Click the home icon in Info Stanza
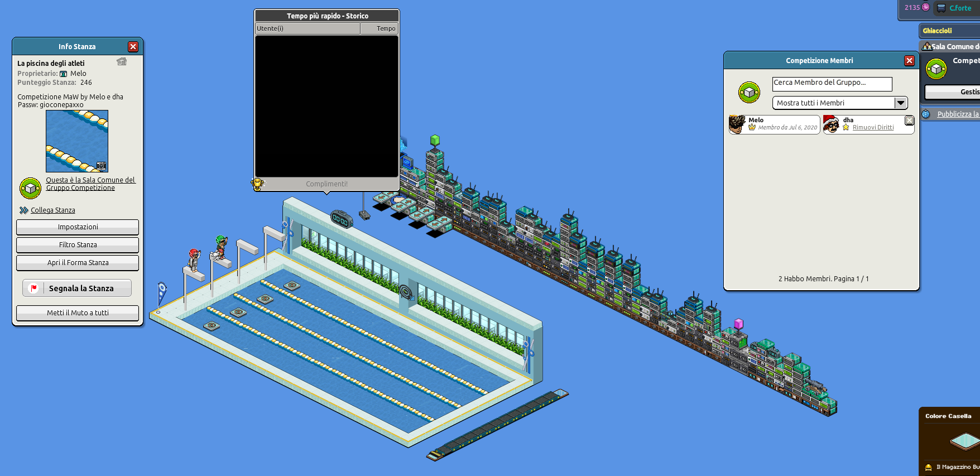This screenshot has height=476, width=980. [x=122, y=62]
